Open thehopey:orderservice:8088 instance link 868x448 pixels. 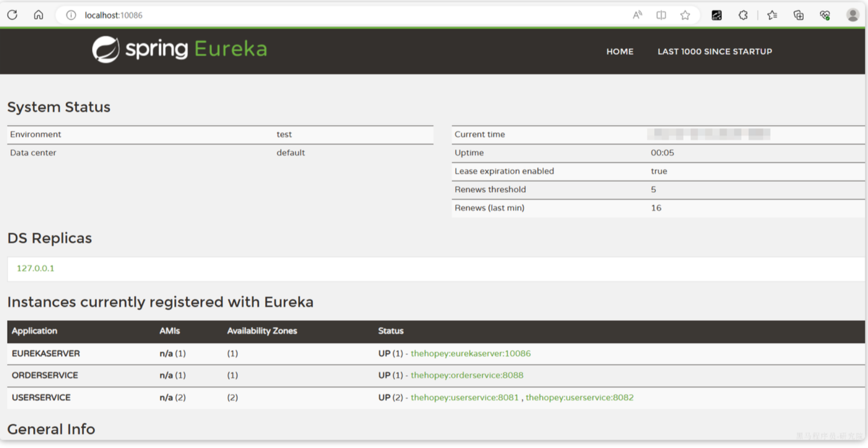coord(467,375)
